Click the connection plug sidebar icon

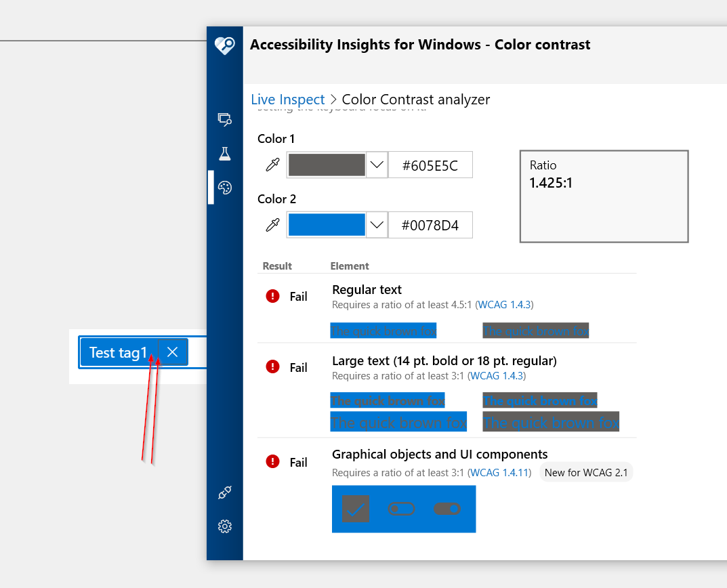(225, 492)
